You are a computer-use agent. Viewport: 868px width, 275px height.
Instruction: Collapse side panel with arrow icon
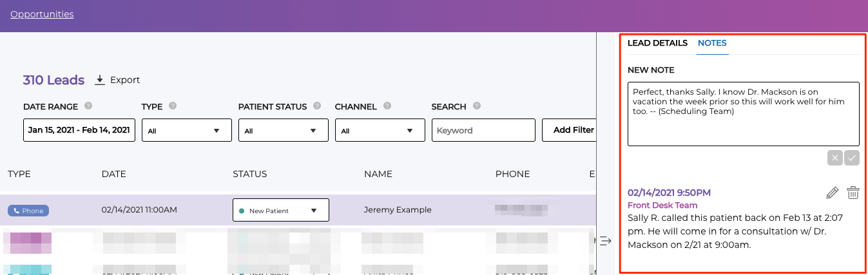point(605,241)
